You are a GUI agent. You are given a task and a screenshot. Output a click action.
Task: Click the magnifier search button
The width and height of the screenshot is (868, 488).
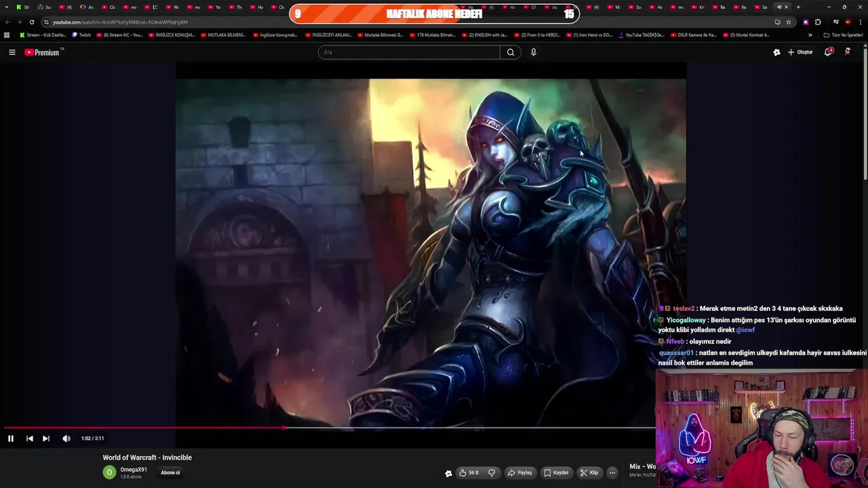pyautogui.click(x=511, y=52)
